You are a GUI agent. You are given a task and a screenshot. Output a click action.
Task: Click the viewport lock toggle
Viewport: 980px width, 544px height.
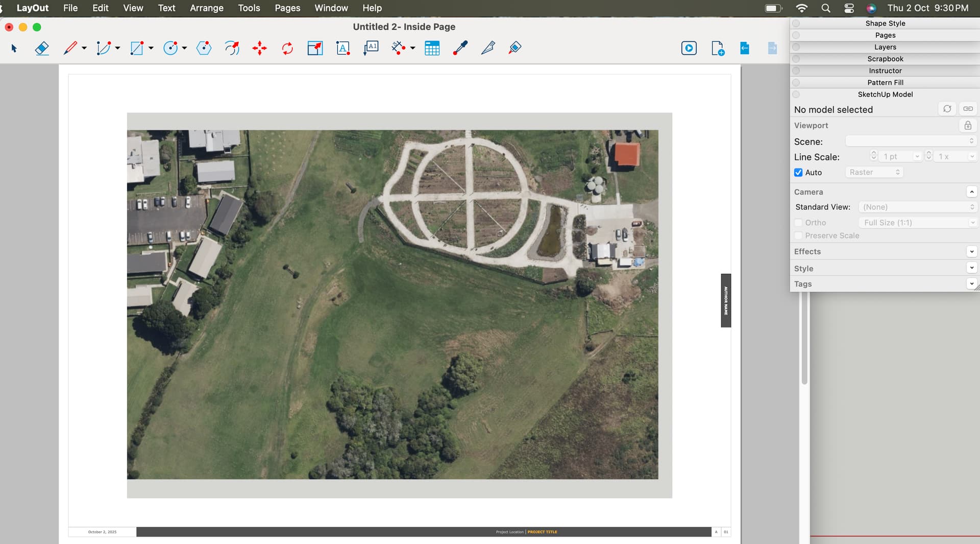[968, 125]
